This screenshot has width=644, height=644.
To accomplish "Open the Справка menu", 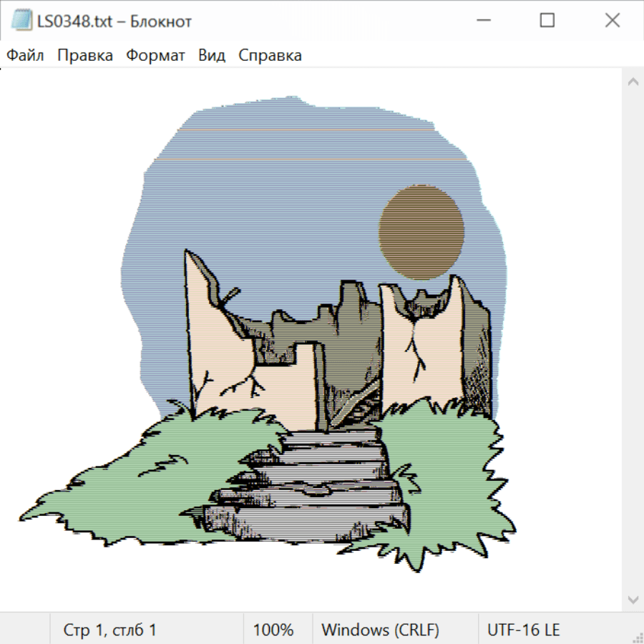I will point(270,55).
